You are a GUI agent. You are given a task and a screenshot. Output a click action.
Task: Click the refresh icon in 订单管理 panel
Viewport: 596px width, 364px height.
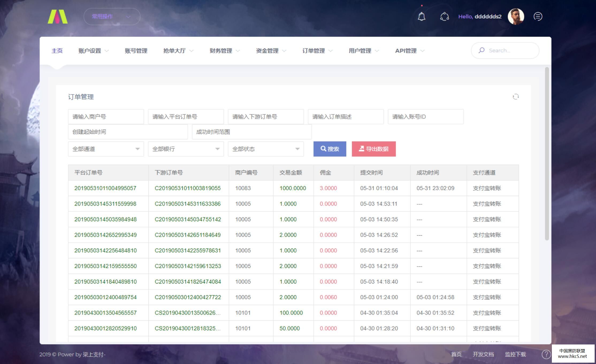point(516,97)
